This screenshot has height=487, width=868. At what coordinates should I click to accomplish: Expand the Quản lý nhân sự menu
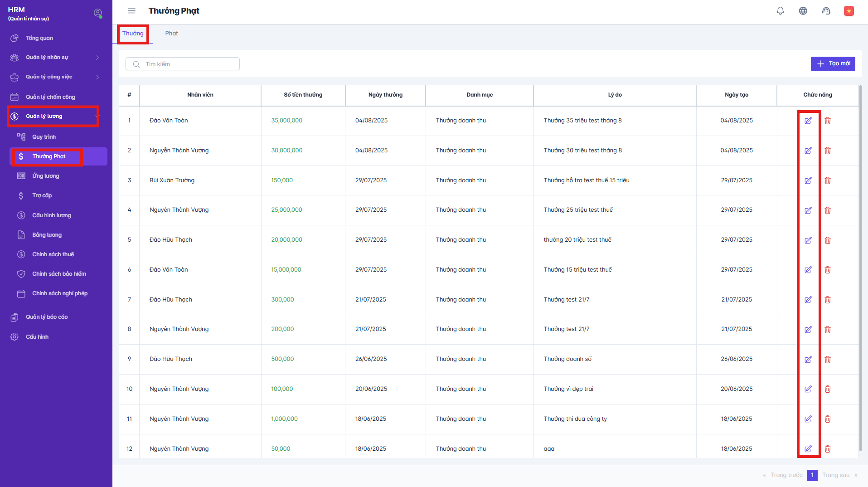[x=54, y=58]
